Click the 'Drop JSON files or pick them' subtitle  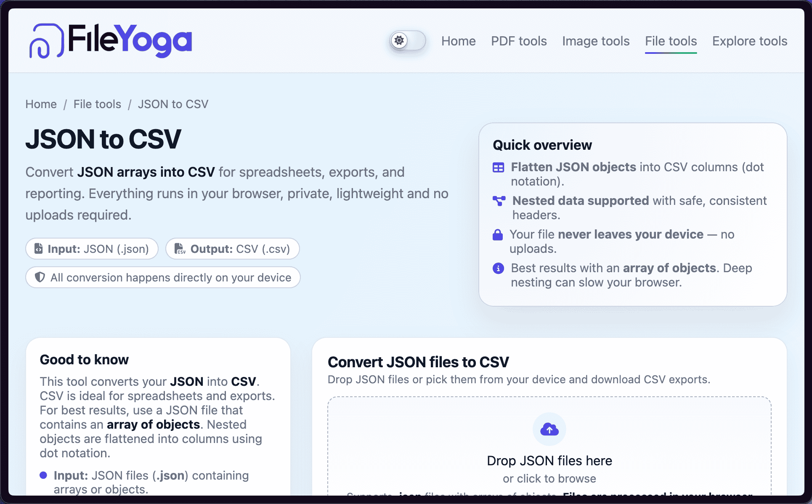point(519,379)
